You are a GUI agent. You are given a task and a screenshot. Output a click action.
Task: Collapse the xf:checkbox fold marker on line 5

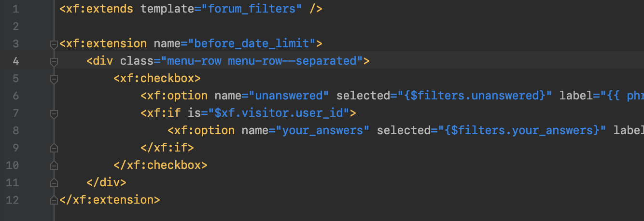(54, 79)
